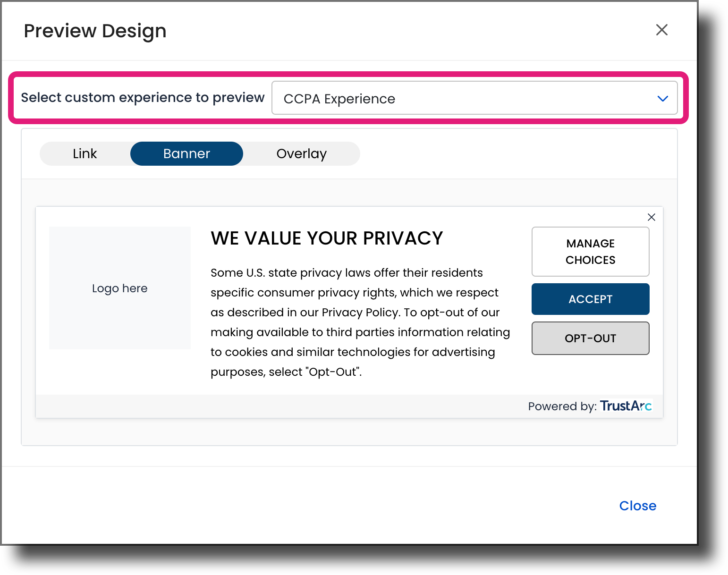728x575 pixels.
Task: Click the Logo here placeholder
Action: [119, 288]
